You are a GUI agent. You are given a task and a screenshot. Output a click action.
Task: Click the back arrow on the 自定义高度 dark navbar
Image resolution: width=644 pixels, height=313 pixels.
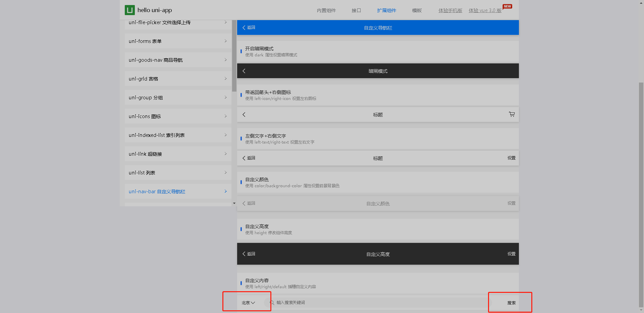(x=244, y=254)
